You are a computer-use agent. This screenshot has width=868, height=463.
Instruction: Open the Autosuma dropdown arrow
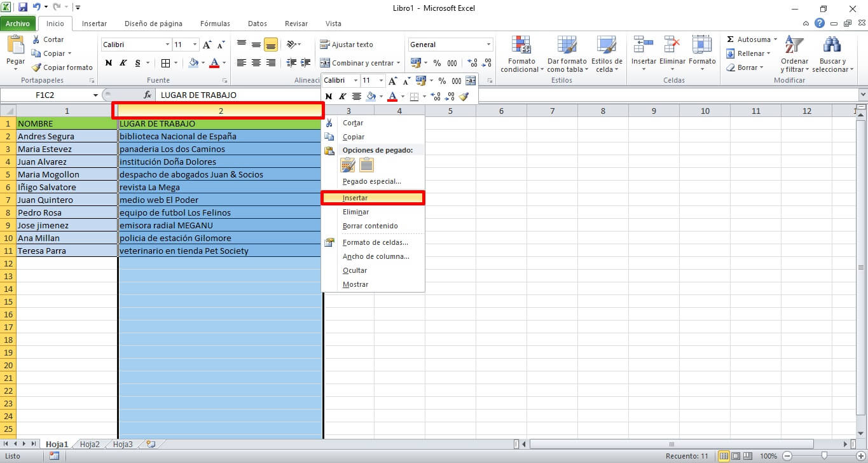pyautogui.click(x=775, y=39)
